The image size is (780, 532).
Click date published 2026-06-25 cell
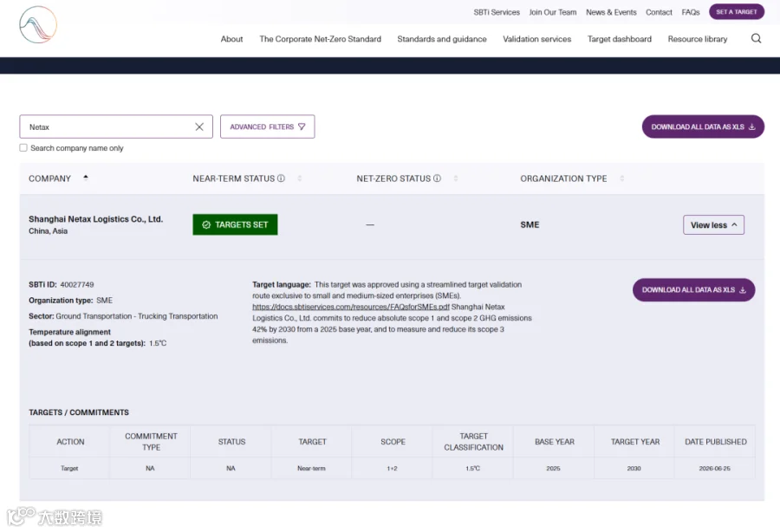[714, 469]
